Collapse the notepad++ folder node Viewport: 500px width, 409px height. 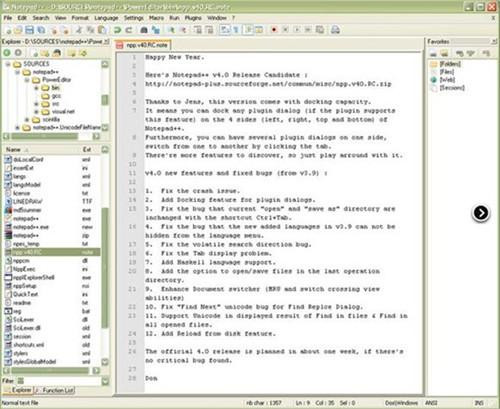pyautogui.click(x=18, y=72)
